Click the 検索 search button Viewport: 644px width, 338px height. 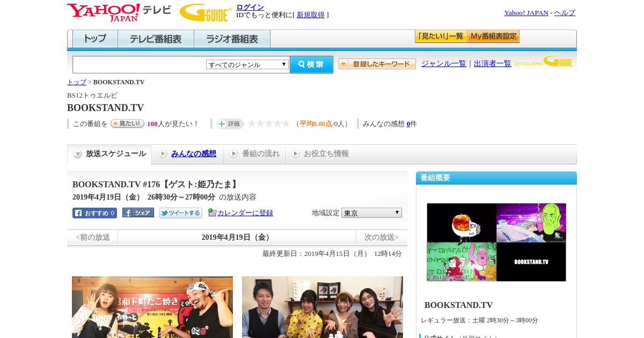point(311,64)
